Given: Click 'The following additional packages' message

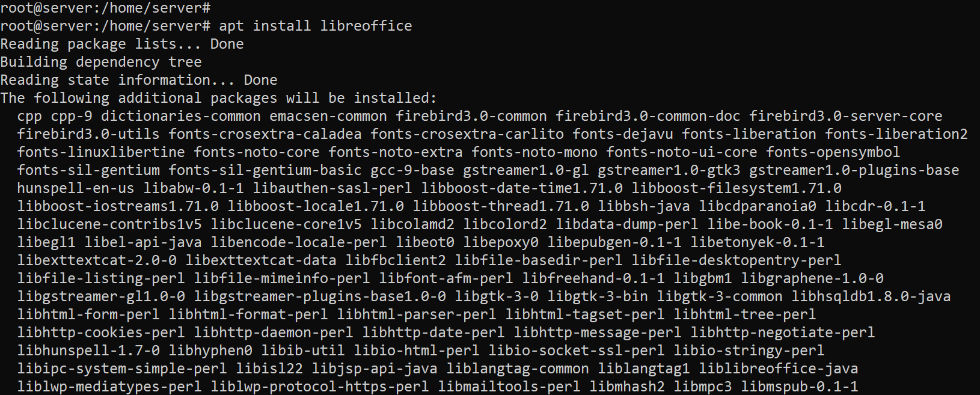Looking at the screenshot, I should [218, 98].
